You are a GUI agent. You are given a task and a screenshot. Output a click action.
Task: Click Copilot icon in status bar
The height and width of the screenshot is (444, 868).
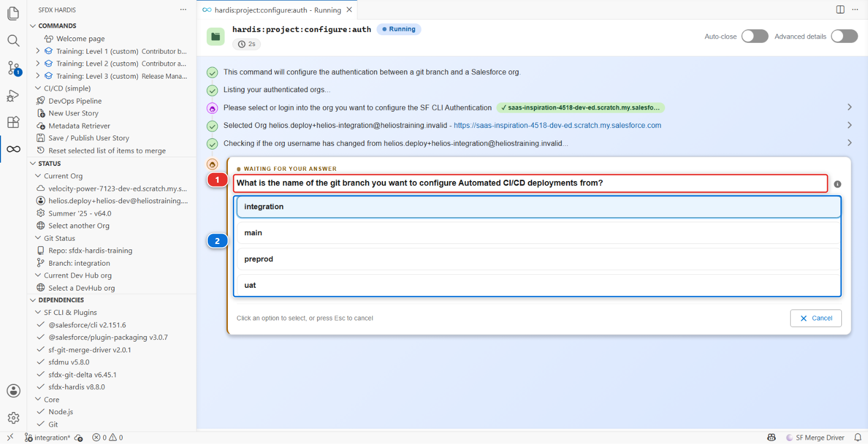(771, 437)
